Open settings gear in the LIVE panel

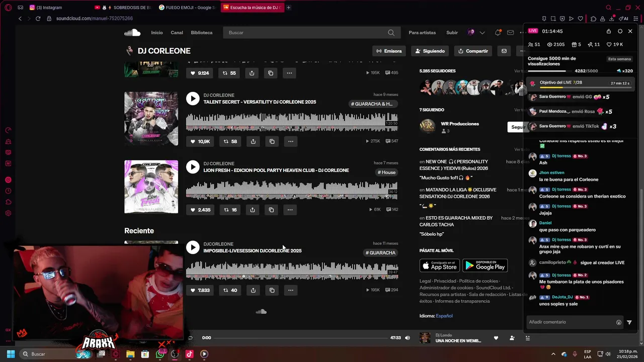click(620, 31)
